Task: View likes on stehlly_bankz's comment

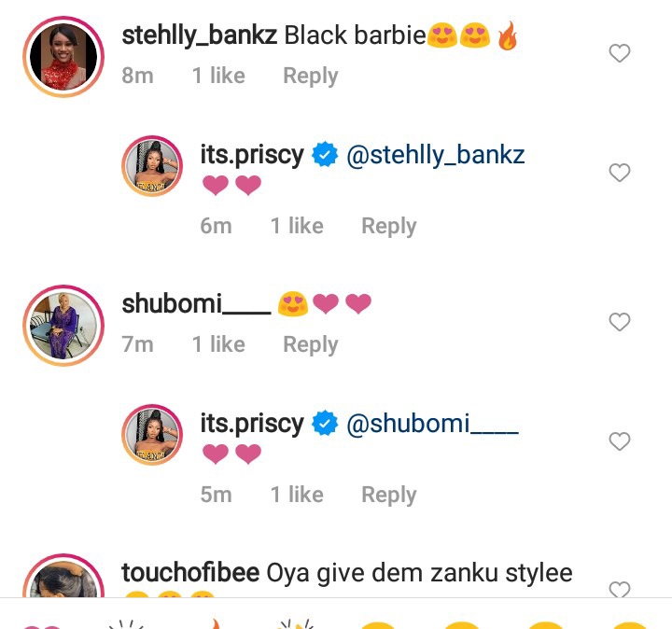Action: pos(218,76)
